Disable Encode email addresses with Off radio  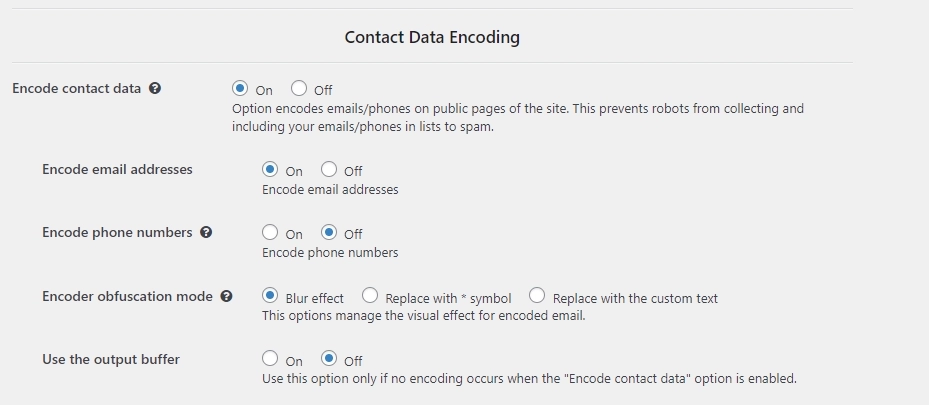coord(329,170)
